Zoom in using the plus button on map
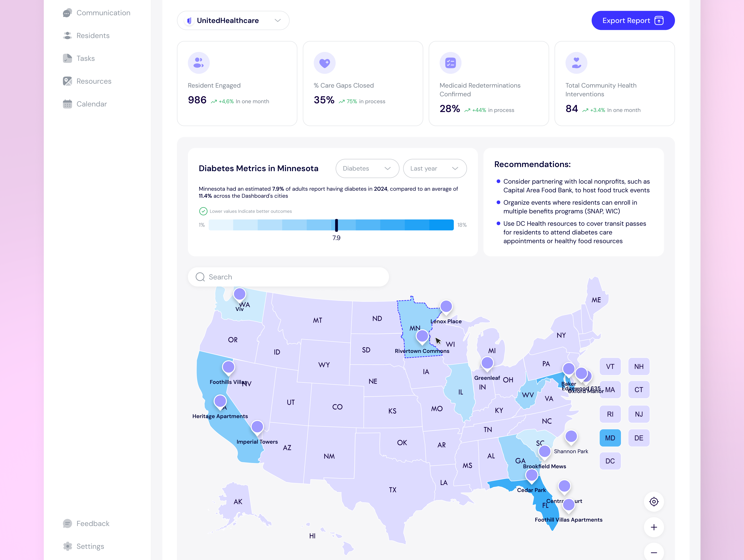744x560 pixels. pos(654,527)
